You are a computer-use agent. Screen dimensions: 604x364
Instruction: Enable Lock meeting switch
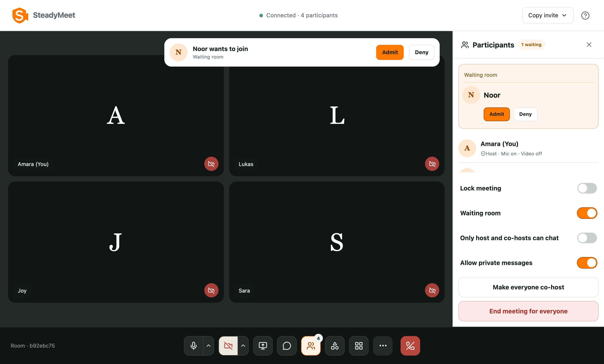click(587, 188)
